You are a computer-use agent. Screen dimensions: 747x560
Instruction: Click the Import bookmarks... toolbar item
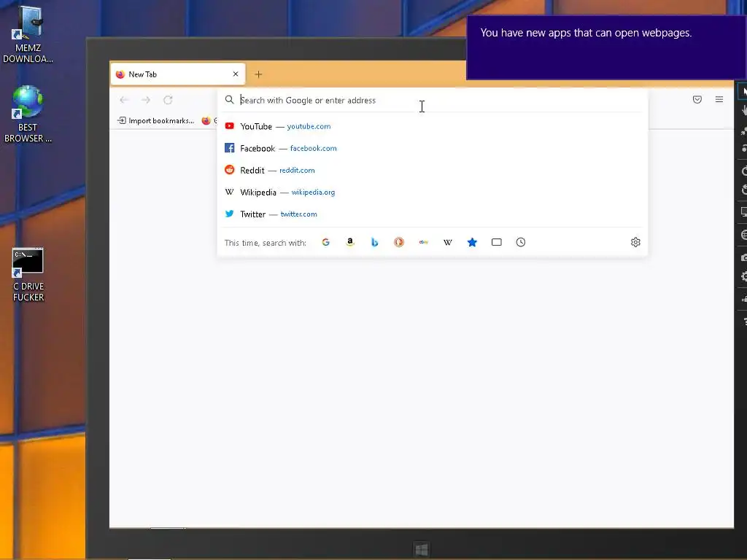coord(156,120)
